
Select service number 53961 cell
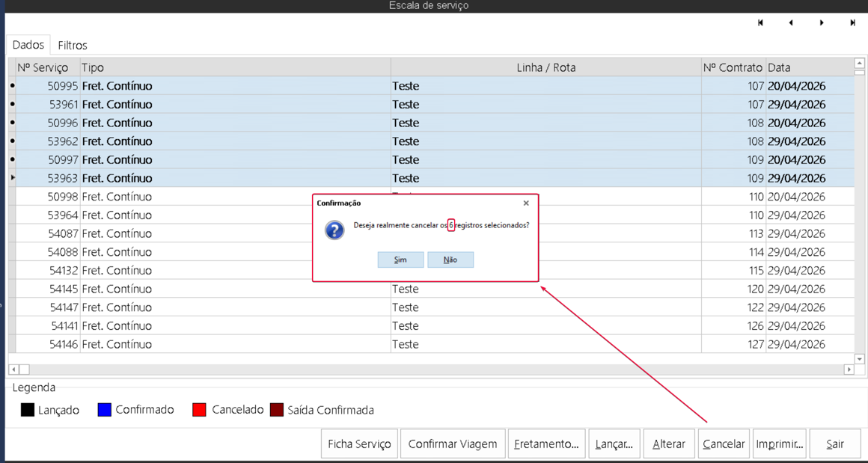pyautogui.click(x=48, y=104)
